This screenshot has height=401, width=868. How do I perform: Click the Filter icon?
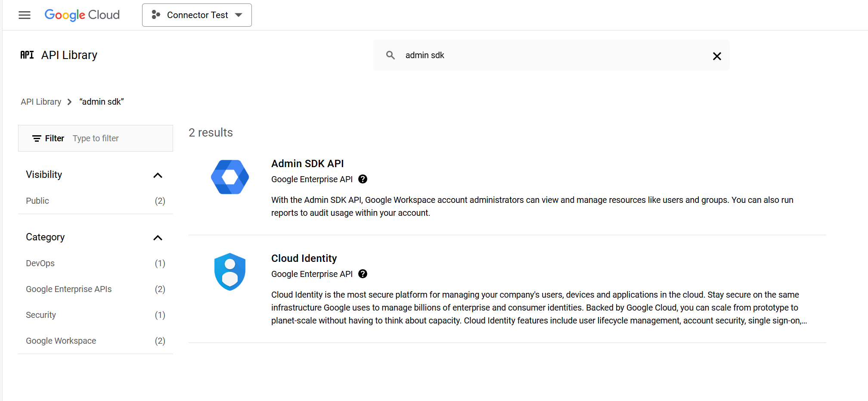pos(37,138)
